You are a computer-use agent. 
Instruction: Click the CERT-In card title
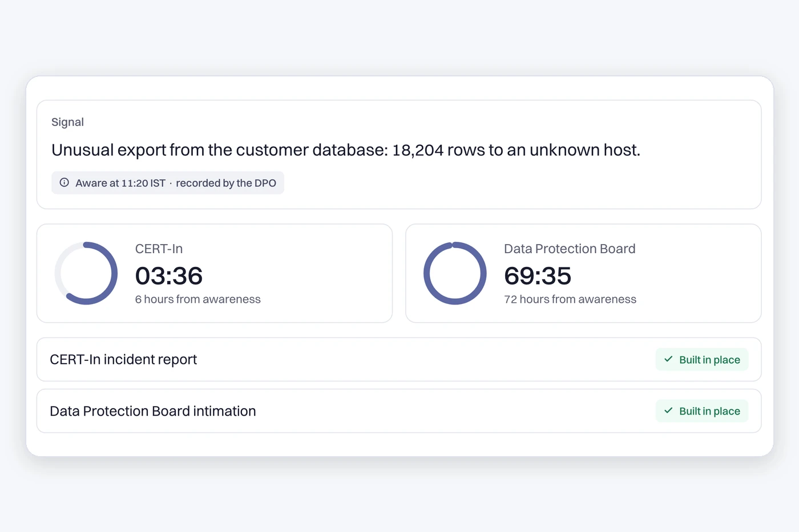click(159, 249)
